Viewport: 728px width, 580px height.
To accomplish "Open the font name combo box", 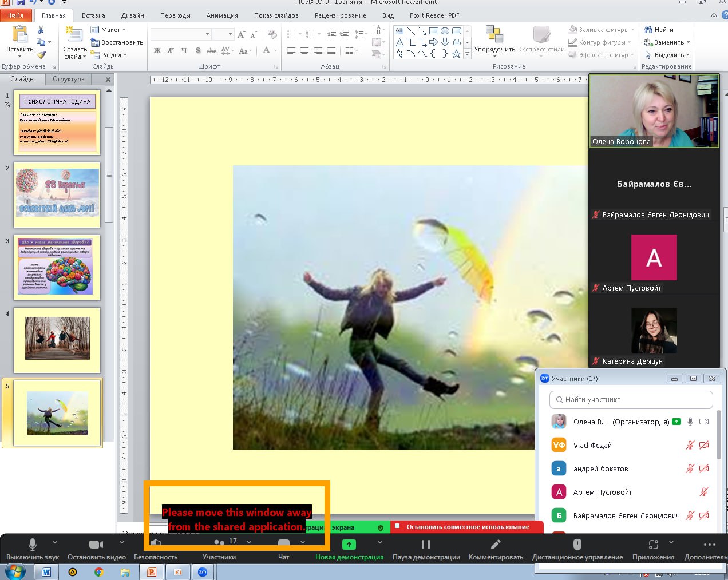I will 180,34.
